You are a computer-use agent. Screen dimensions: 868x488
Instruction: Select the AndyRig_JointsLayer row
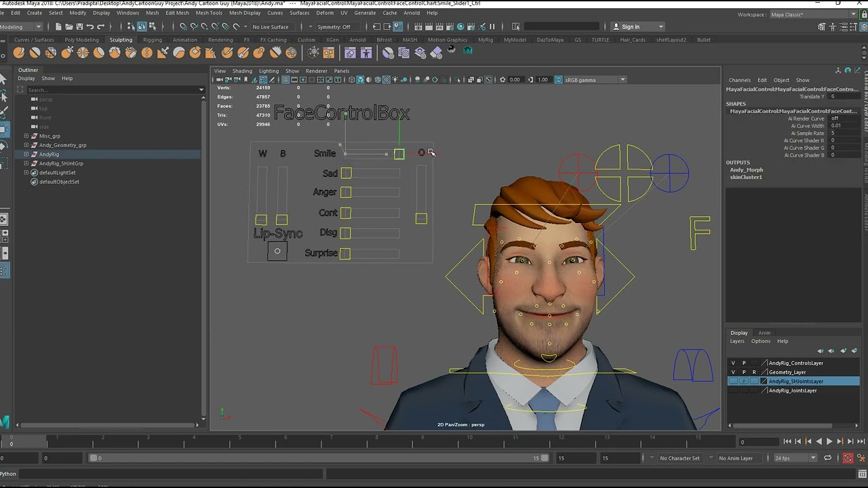point(793,390)
